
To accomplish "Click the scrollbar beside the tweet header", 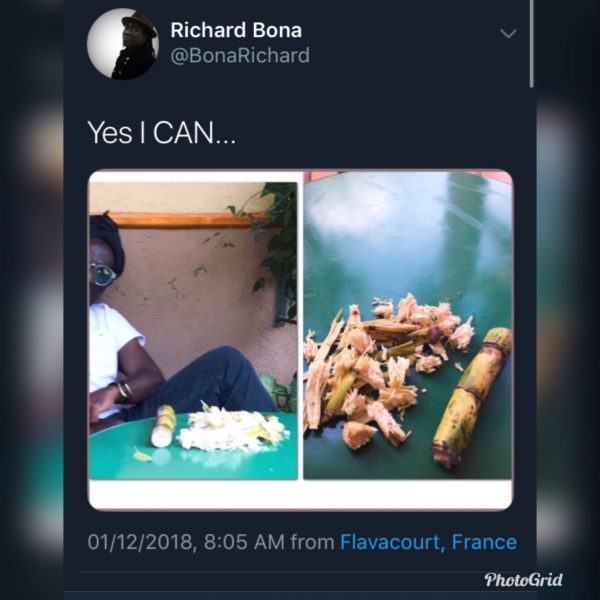I will pos(532,45).
